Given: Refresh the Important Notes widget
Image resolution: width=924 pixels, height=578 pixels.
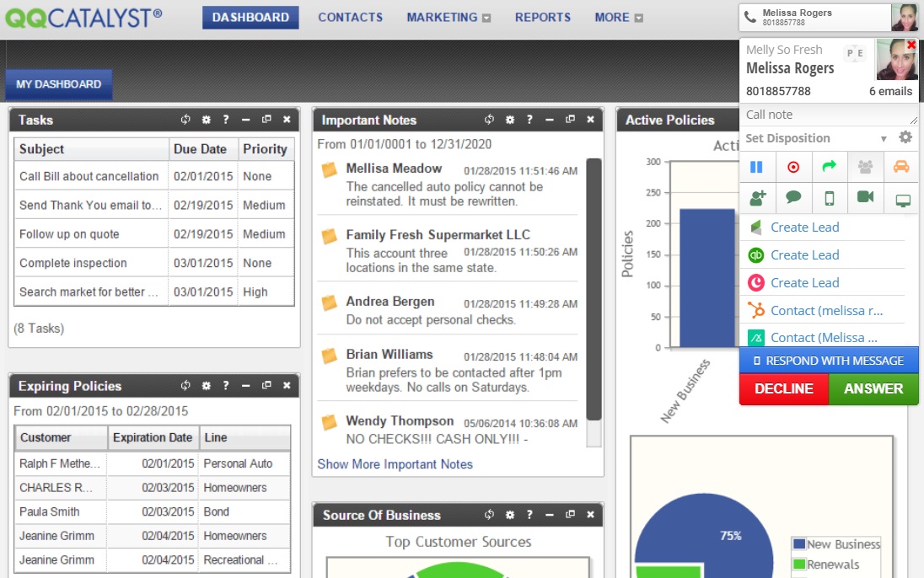Looking at the screenshot, I should 489,120.
